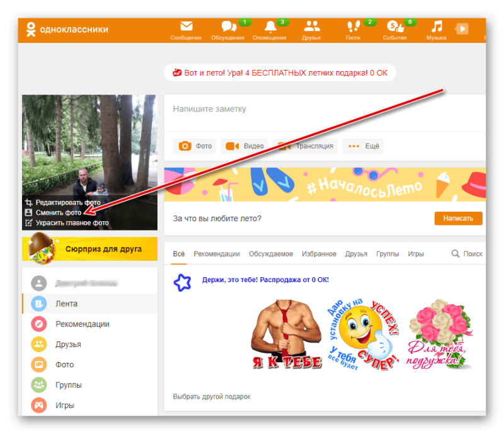The height and width of the screenshot is (434, 504).
Task: Open Группы green icon in sidebar
Action: tap(39, 385)
